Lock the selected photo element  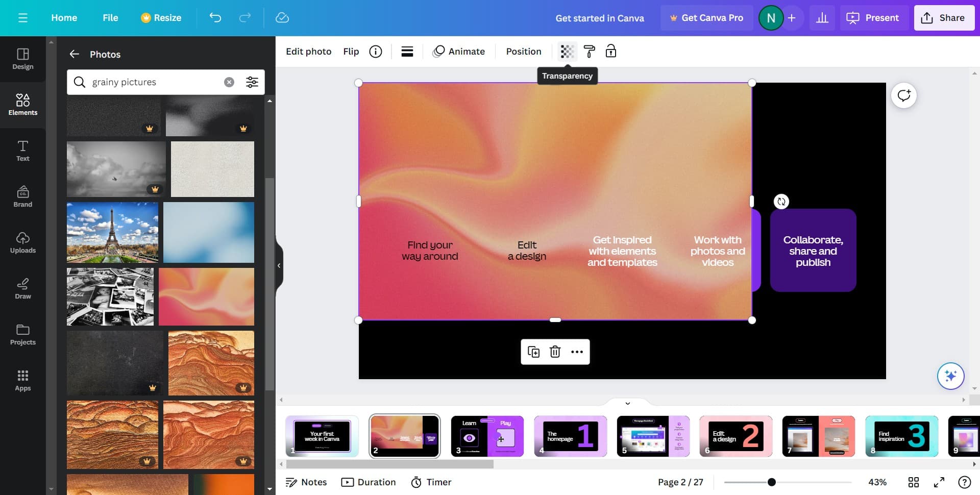(610, 52)
